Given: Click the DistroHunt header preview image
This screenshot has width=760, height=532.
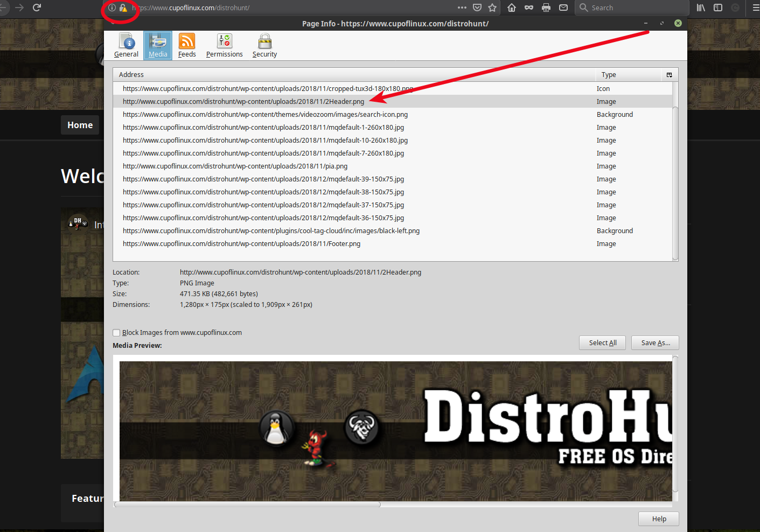Looking at the screenshot, I should tap(396, 431).
